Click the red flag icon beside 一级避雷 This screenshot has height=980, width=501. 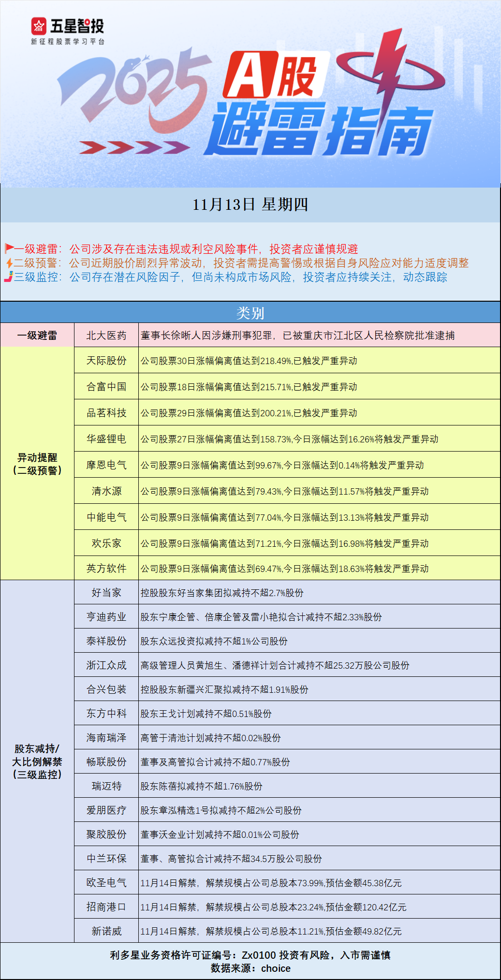coord(9,249)
